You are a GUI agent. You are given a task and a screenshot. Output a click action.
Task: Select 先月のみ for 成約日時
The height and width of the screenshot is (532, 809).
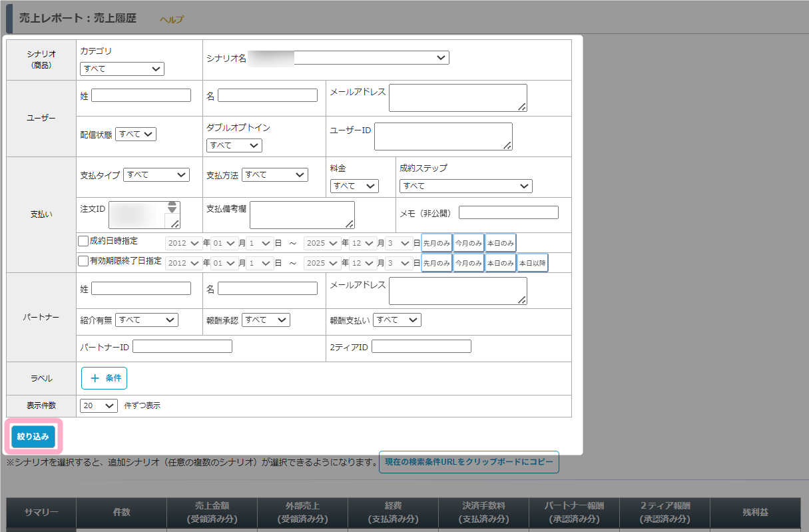437,243
